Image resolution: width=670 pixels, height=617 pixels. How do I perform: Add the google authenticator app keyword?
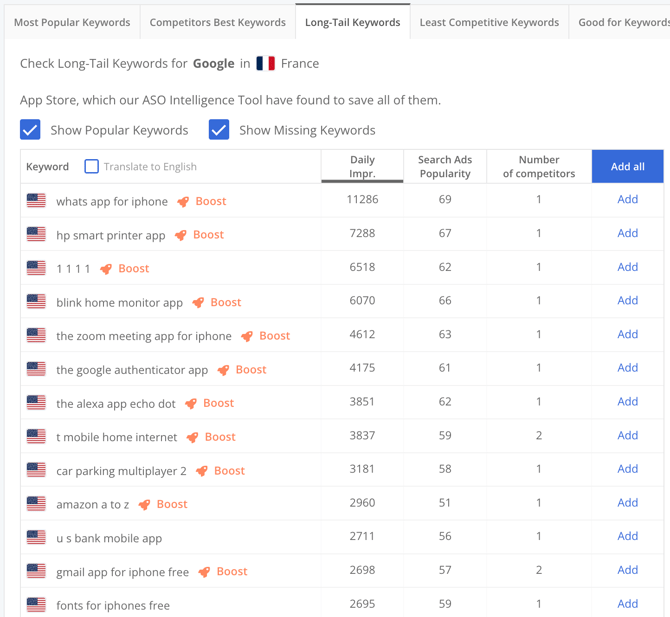[x=627, y=368]
